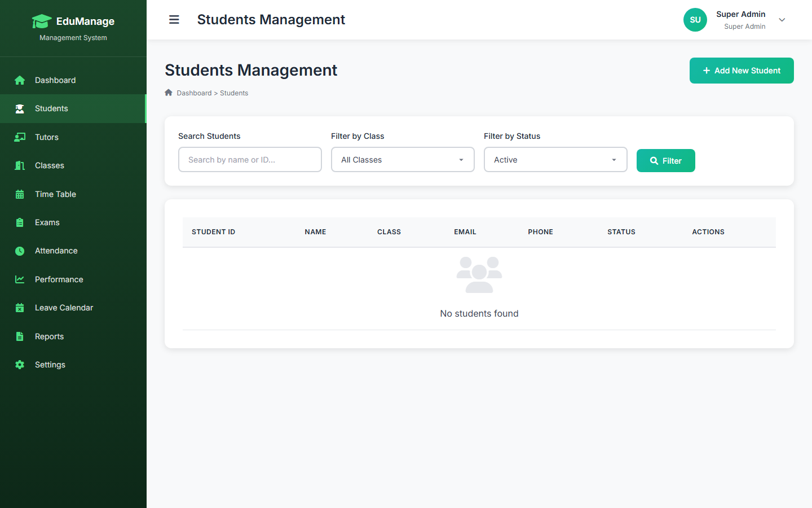Expand the Filter by Class dropdown

(403, 160)
